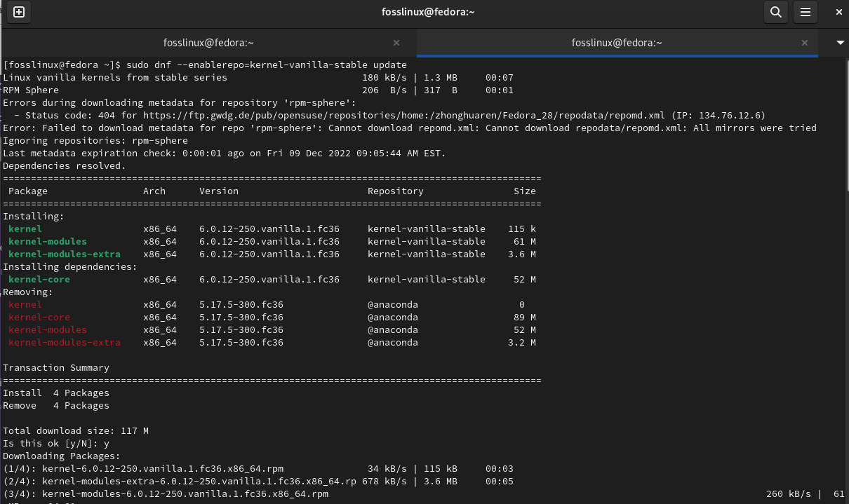Viewport: 849px width, 504px height.
Task: Click the kernel-modules-extra entry being installed
Action: [x=65, y=254]
